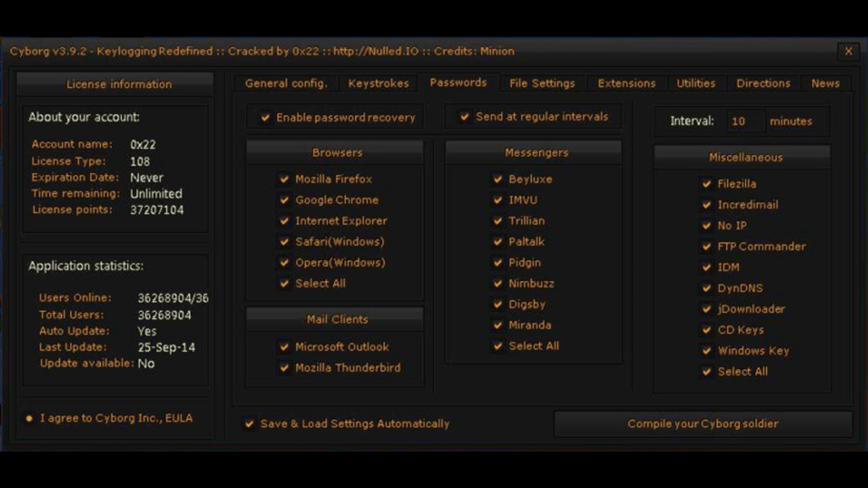Click the License information header button
Viewport: 868px width, 488px height.
pyautogui.click(x=115, y=84)
